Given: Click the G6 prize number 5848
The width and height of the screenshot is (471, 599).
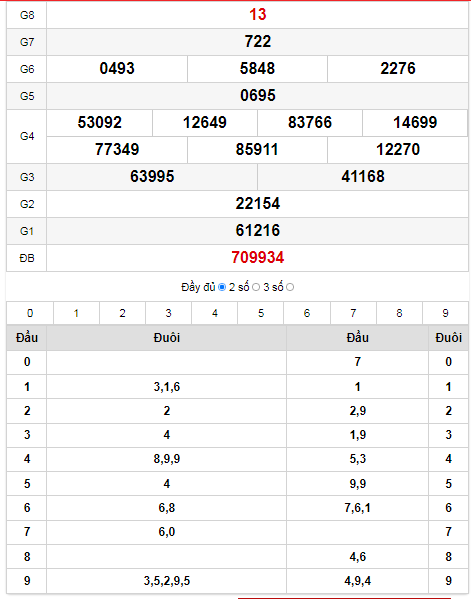Looking at the screenshot, I should coord(257,68).
